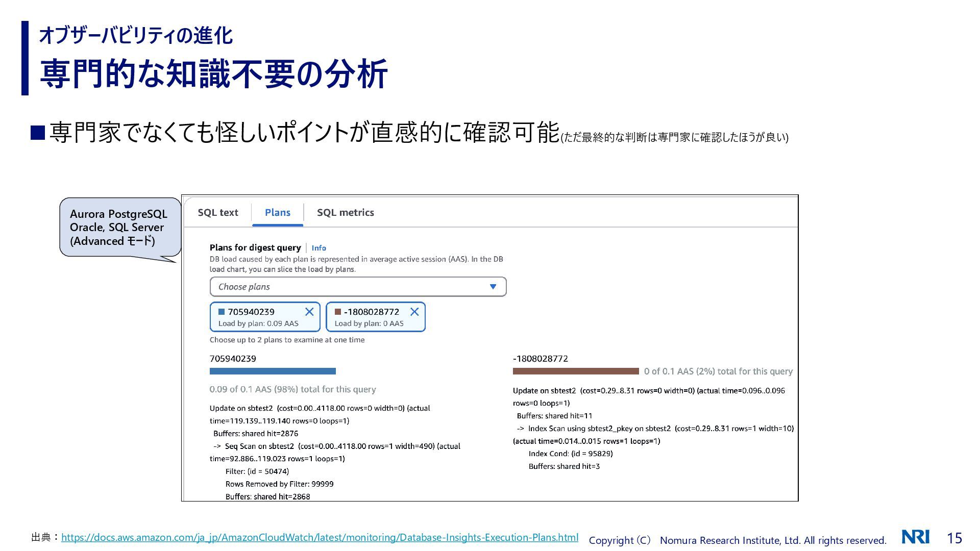
Task: Open the docs.aws.amazon.com source link
Action: point(320,537)
